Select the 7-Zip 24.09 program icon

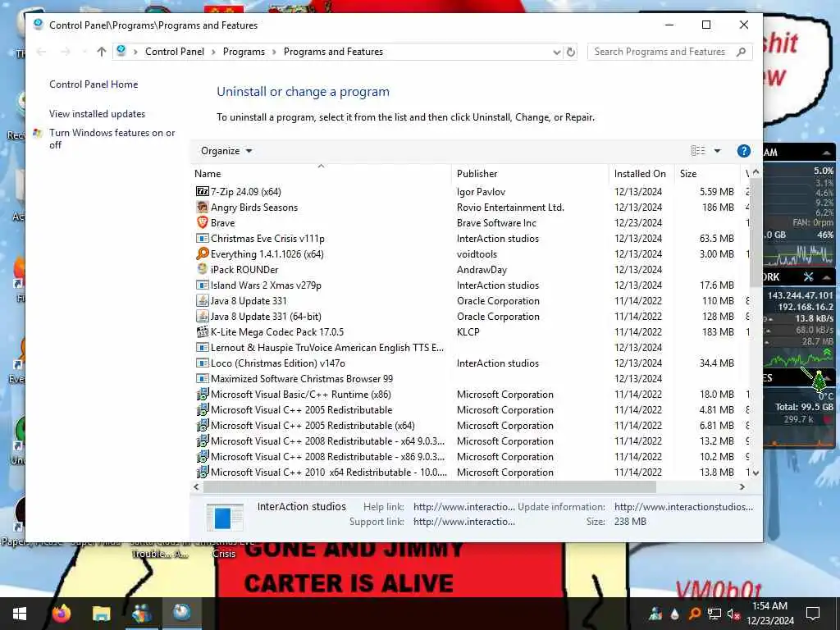(202, 191)
